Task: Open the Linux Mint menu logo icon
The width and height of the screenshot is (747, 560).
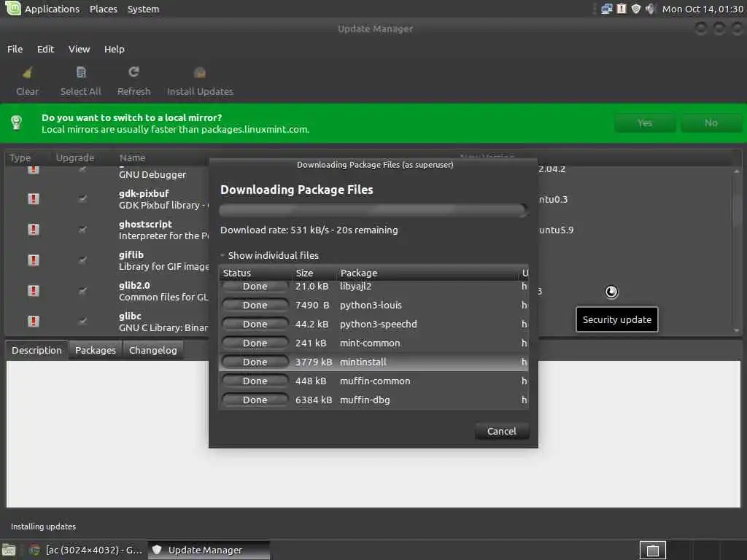Action: pyautogui.click(x=13, y=8)
